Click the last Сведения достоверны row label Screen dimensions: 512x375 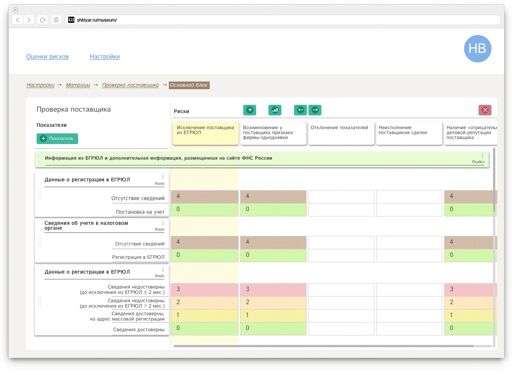click(139, 330)
